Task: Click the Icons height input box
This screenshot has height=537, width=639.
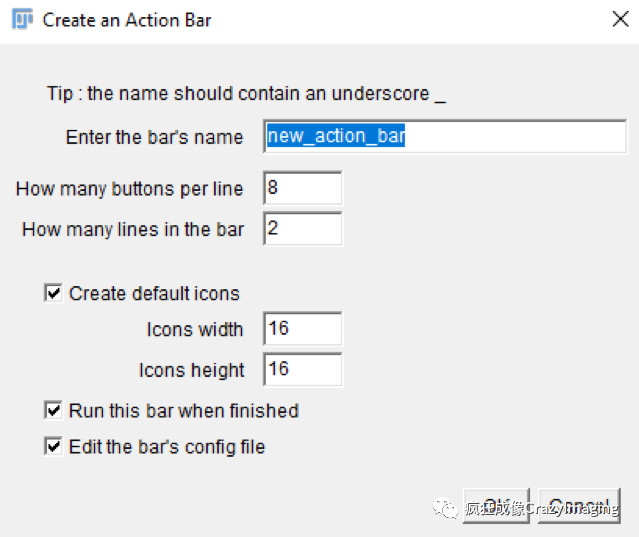Action: [x=303, y=369]
